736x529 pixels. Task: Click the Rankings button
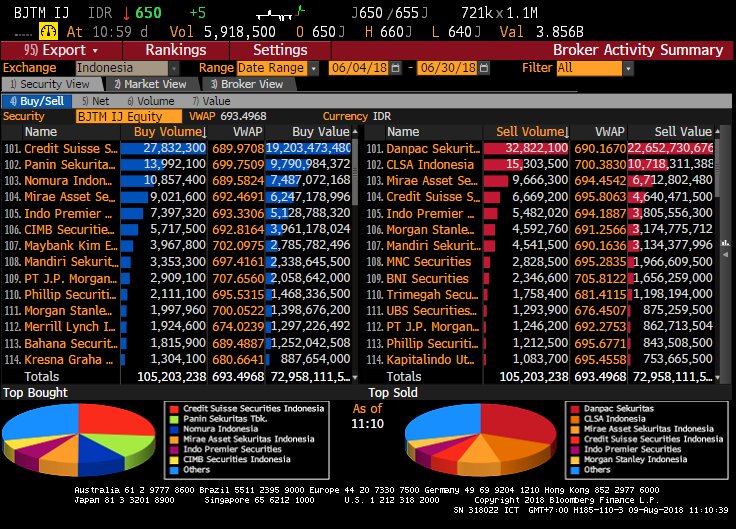tap(175, 50)
